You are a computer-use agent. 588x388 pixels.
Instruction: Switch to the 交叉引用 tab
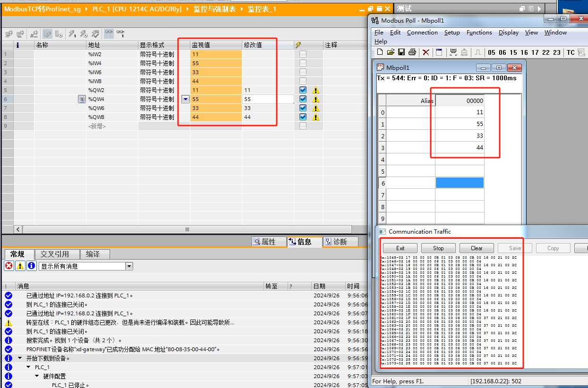tap(54, 254)
